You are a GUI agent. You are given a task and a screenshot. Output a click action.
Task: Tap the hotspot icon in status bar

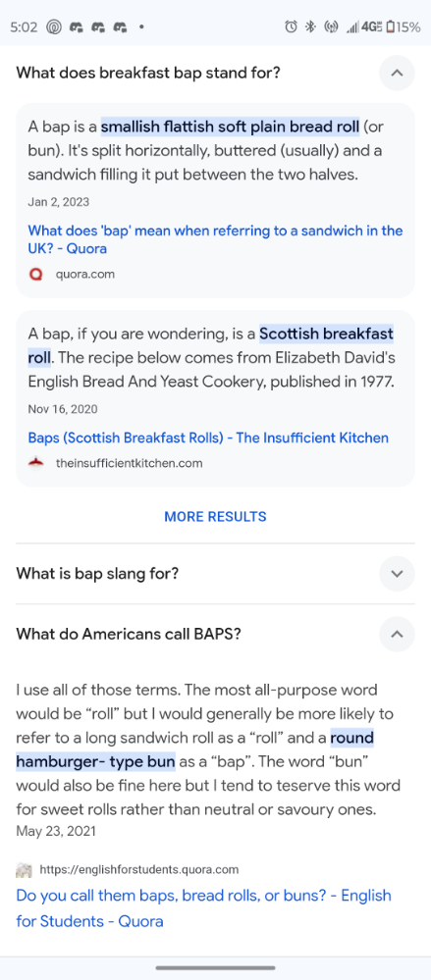pyautogui.click(x=330, y=26)
